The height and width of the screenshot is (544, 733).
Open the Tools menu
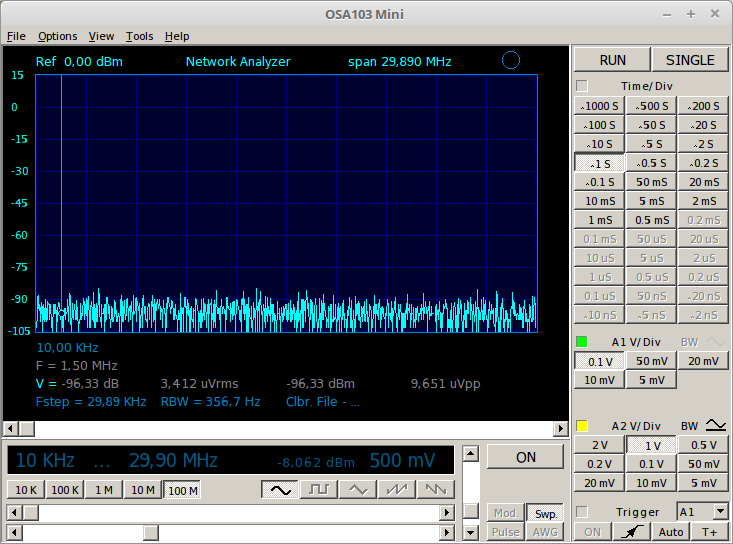tap(139, 36)
